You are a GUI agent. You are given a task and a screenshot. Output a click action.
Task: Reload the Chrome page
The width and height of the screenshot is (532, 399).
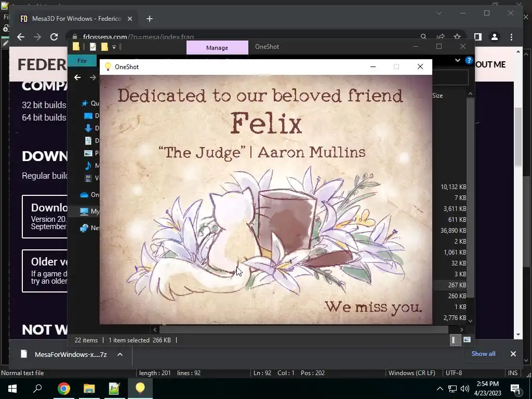[x=54, y=37]
